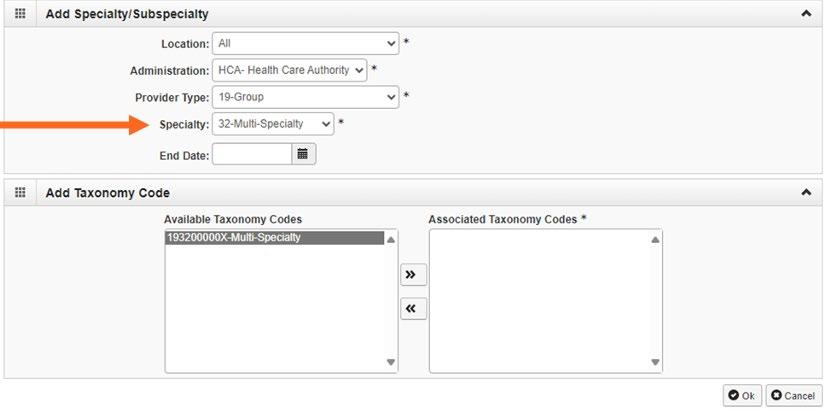Click into the End Date field
The width and height of the screenshot is (826, 412).
251,154
